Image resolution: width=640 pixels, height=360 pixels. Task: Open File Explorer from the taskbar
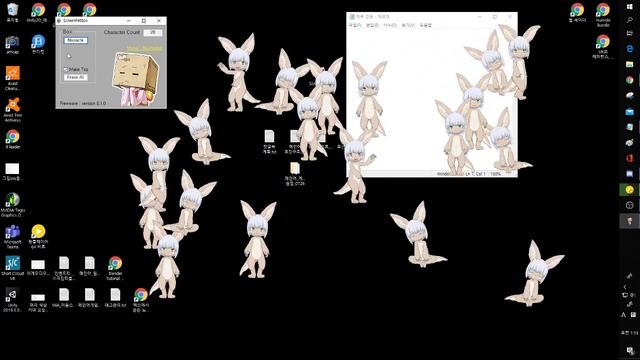[630, 64]
